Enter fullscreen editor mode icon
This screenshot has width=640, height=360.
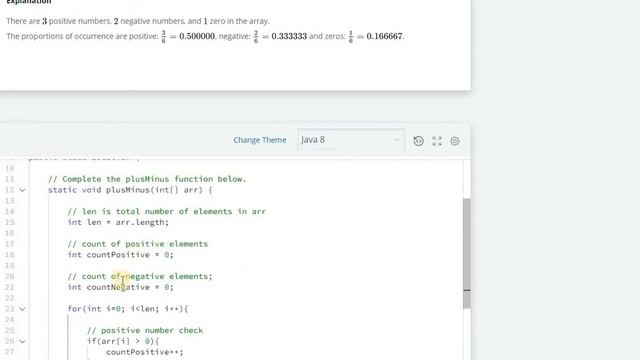point(437,141)
